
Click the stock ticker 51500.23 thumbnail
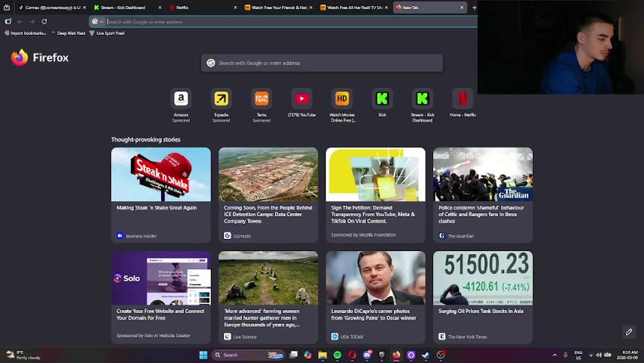pyautogui.click(x=483, y=278)
